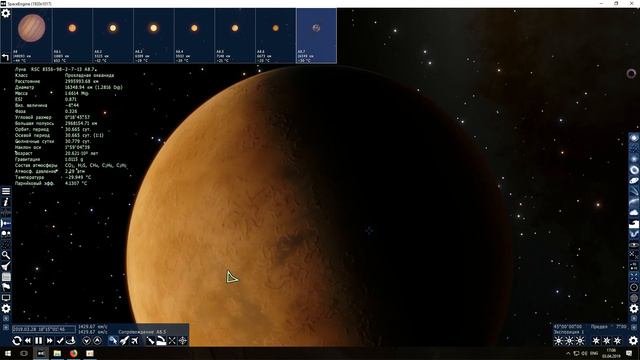Open the locations flag tool
This screenshot has width=640, height=360.
coord(6,287)
